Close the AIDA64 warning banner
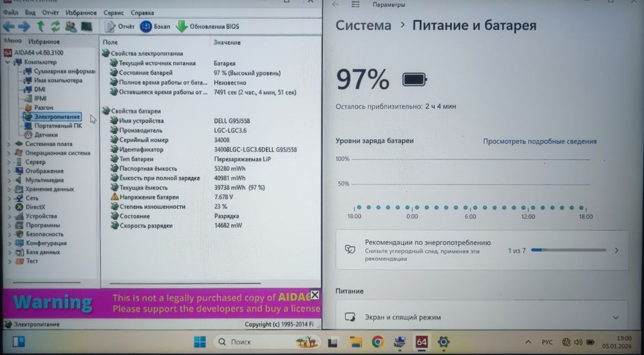Image resolution: width=644 pixels, height=355 pixels. [x=315, y=294]
